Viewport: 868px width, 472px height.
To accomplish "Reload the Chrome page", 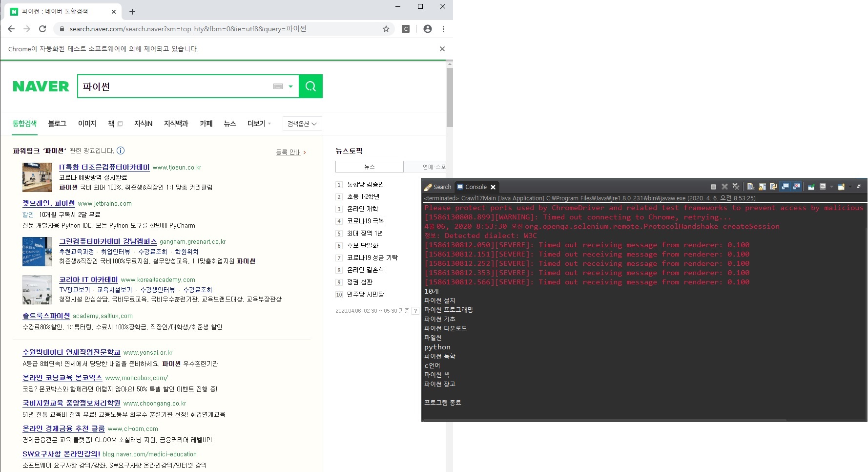I will tap(42, 29).
